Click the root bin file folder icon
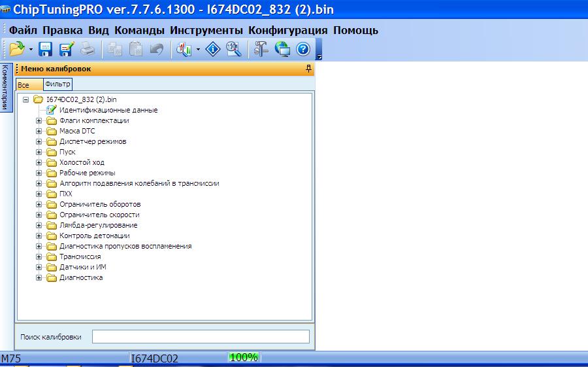588x367 pixels. pos(39,99)
